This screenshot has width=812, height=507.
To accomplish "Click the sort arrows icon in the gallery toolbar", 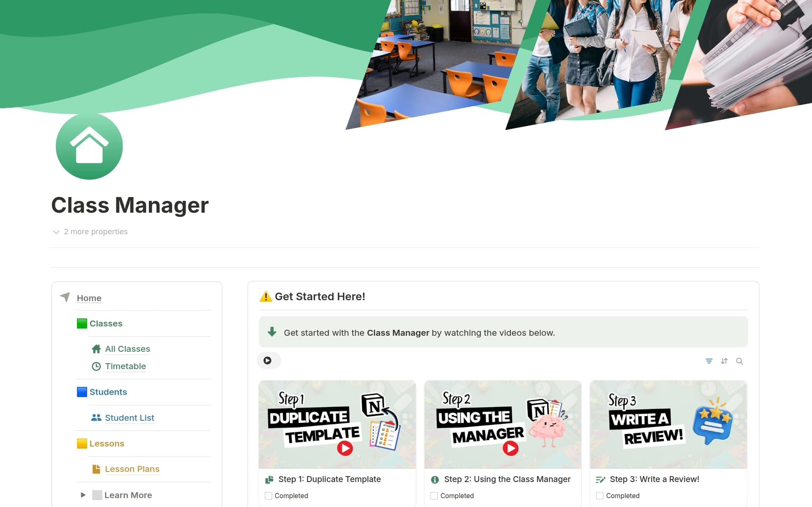I will 724,361.
